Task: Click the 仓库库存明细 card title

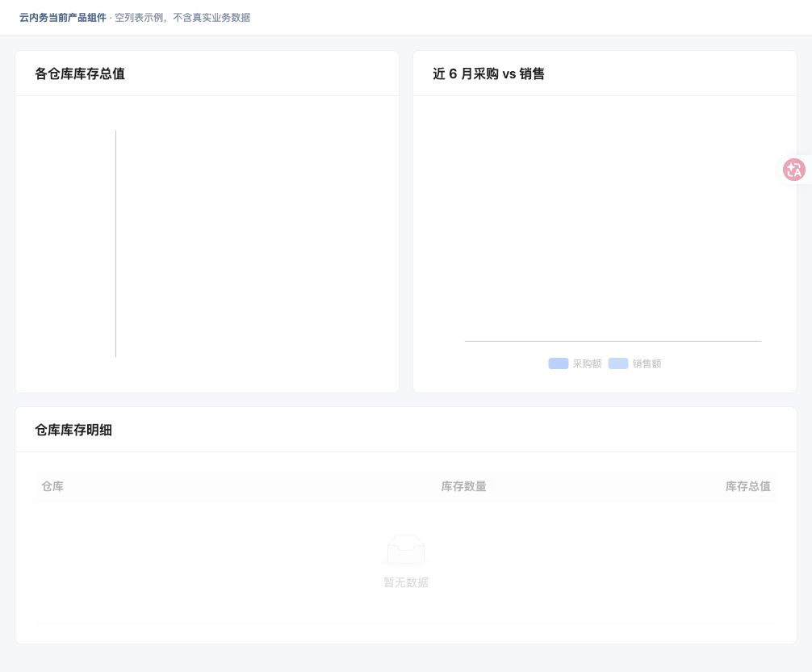Action: [x=73, y=430]
